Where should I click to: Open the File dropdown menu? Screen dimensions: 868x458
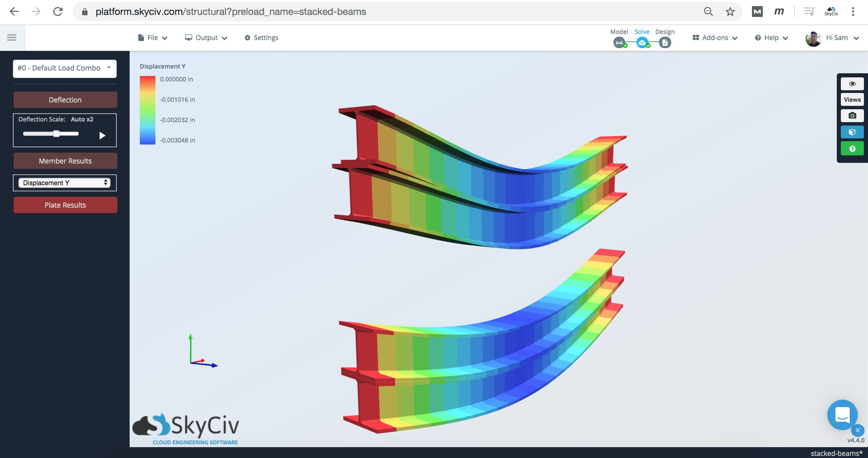pos(152,37)
